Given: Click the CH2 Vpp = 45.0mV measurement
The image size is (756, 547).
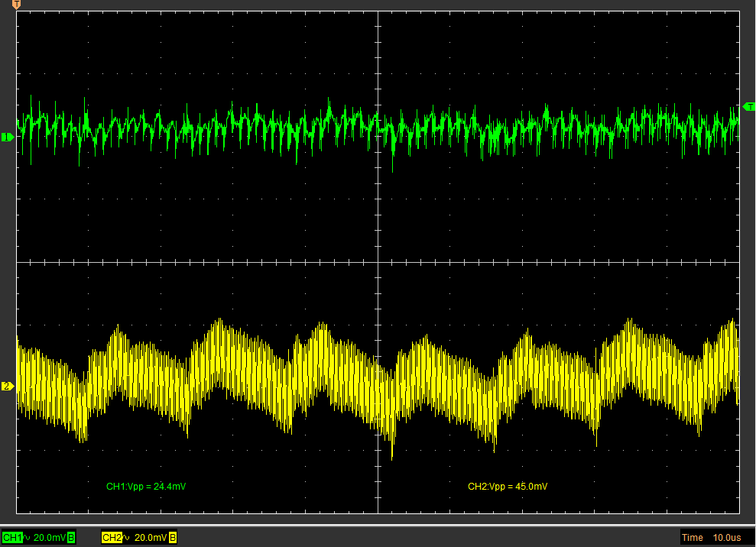Looking at the screenshot, I should pyautogui.click(x=508, y=487).
